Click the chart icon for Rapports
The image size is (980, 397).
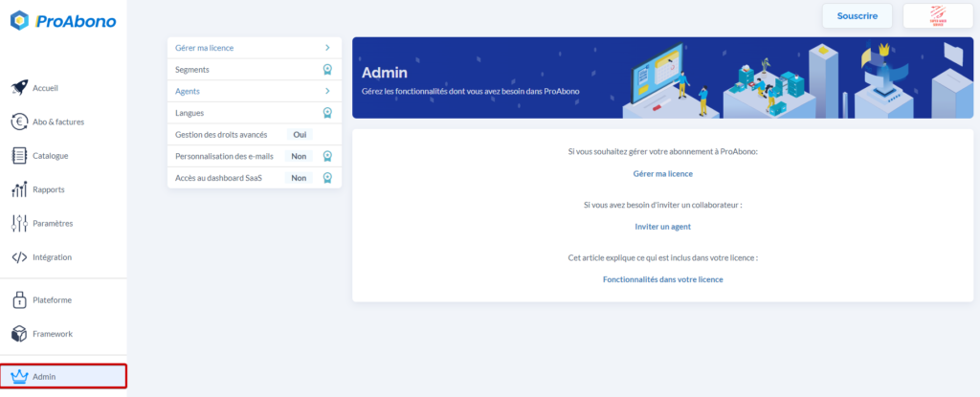[19, 189]
